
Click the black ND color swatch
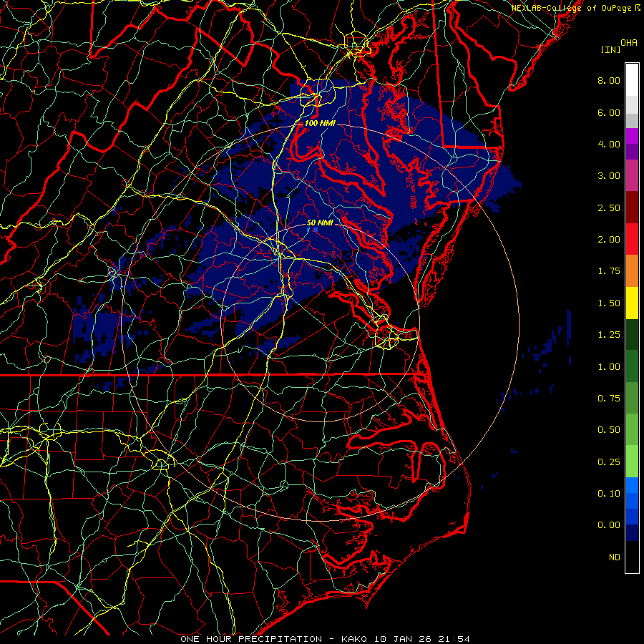pyautogui.click(x=632, y=557)
